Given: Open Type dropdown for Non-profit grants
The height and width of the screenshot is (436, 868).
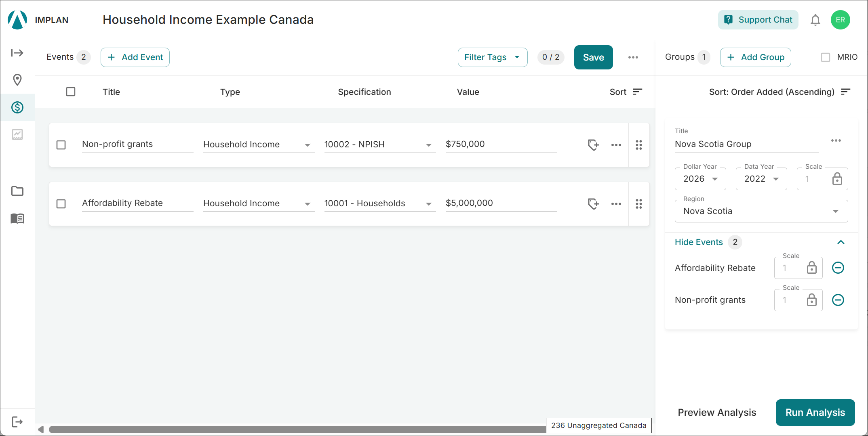Looking at the screenshot, I should [259, 145].
